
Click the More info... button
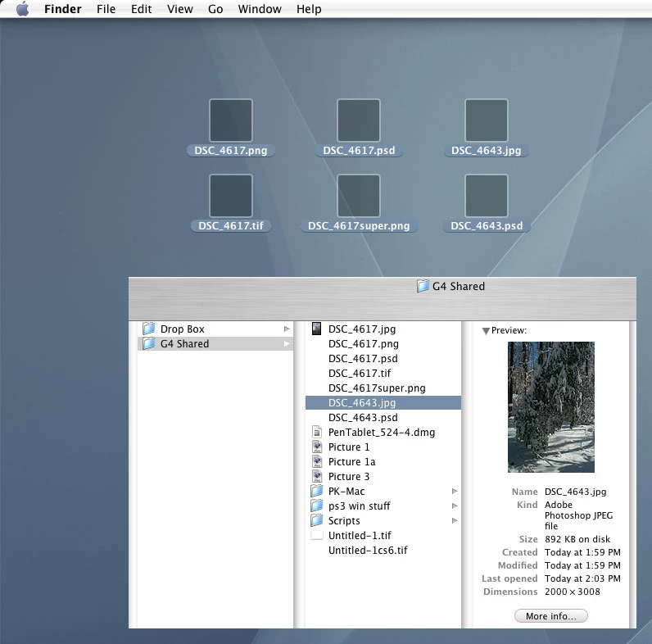coord(551,615)
